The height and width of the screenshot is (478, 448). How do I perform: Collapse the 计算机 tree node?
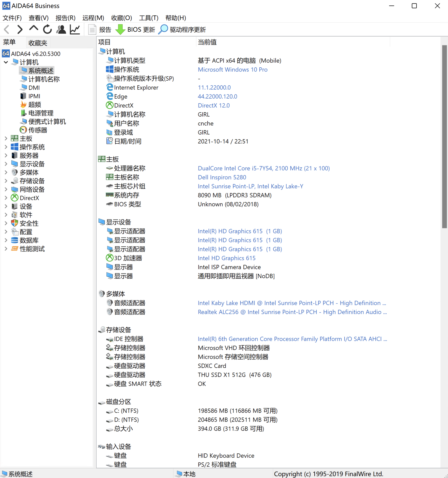[6, 62]
